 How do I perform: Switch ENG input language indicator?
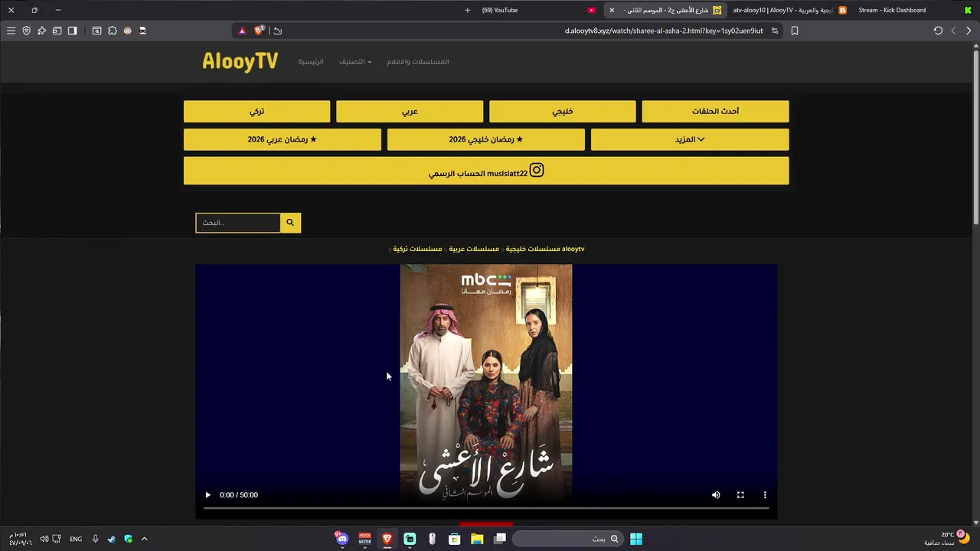point(76,539)
